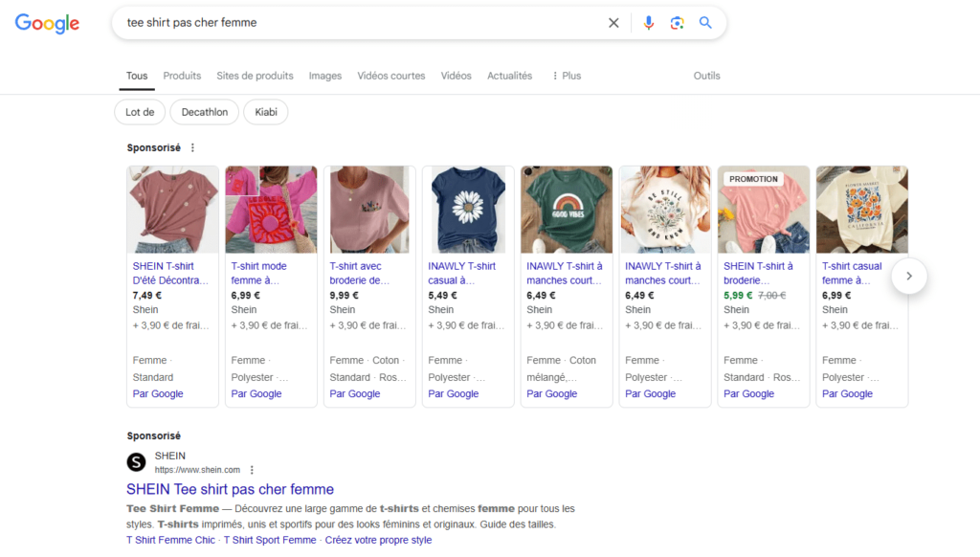Image resolution: width=980 pixels, height=557 pixels.
Task: Open INAWLY T-shirt link under green tee
Action: [565, 273]
